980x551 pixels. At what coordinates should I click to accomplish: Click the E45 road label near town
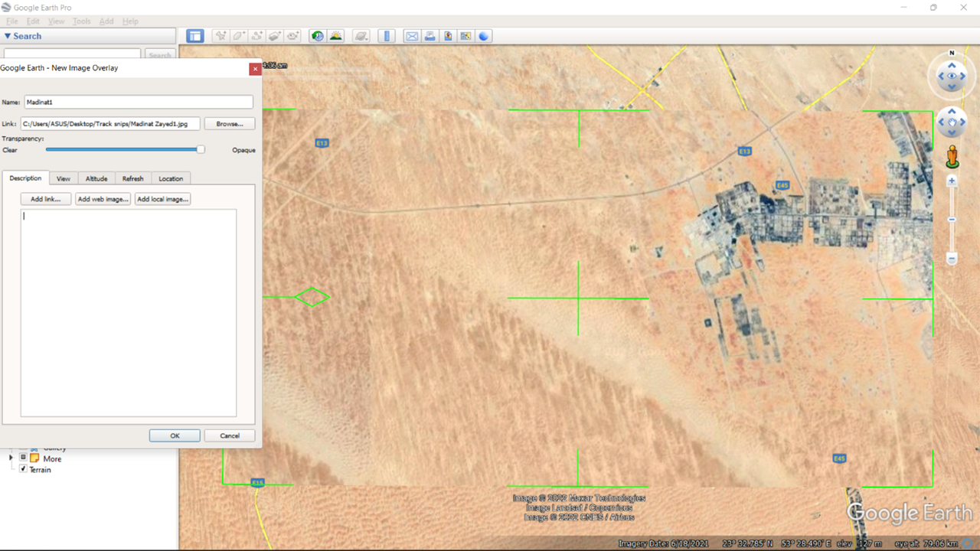point(782,185)
